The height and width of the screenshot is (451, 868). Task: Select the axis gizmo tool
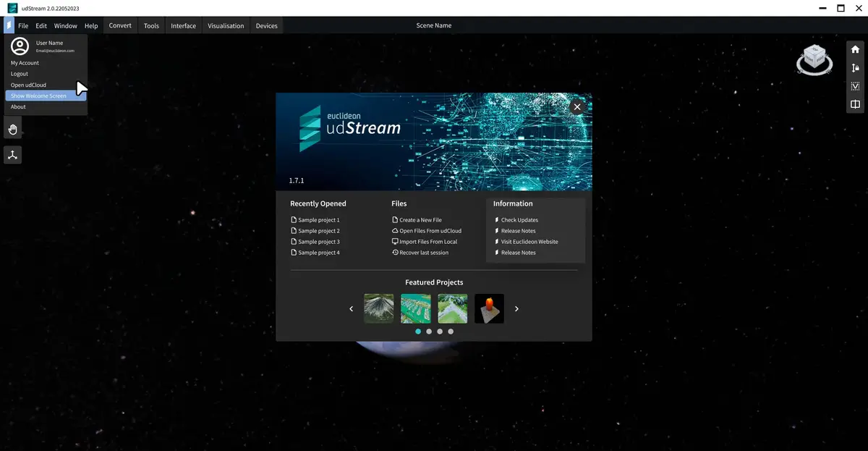click(x=12, y=154)
